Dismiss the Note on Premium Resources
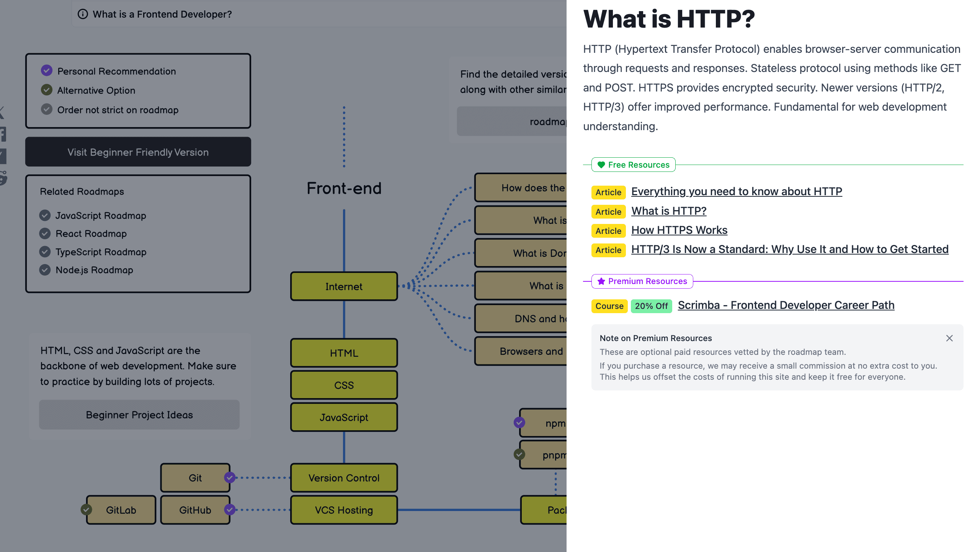Viewport: 980px width, 552px height. click(949, 338)
